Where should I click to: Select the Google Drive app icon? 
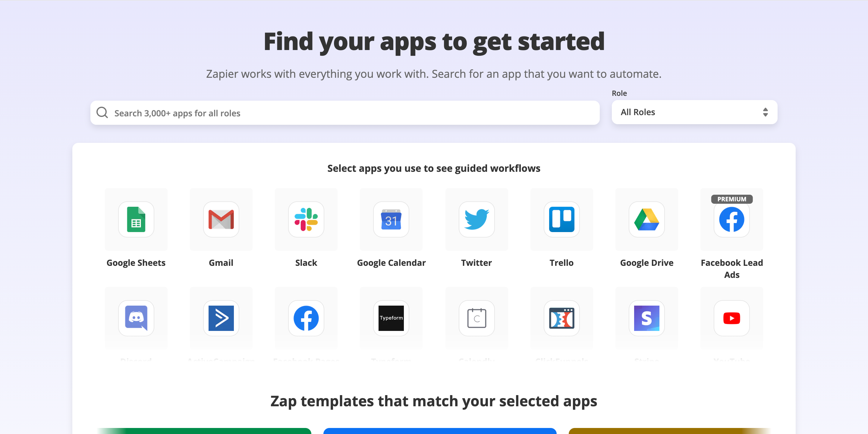pos(646,219)
